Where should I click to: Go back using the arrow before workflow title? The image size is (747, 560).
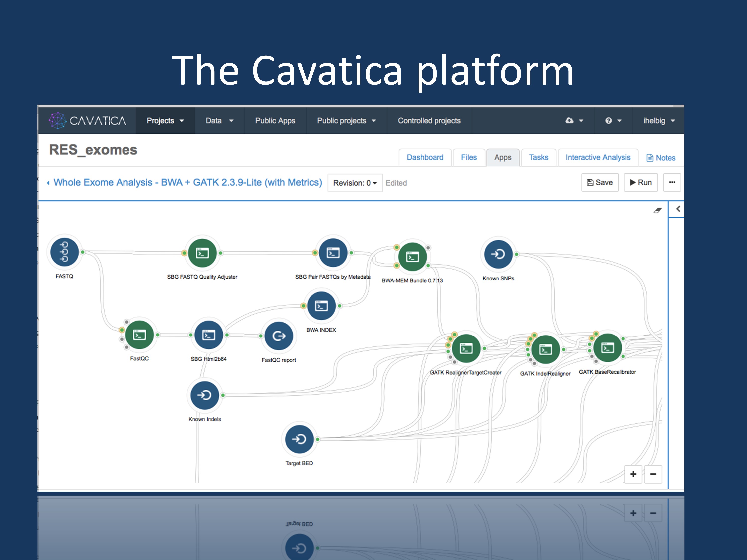pyautogui.click(x=48, y=183)
